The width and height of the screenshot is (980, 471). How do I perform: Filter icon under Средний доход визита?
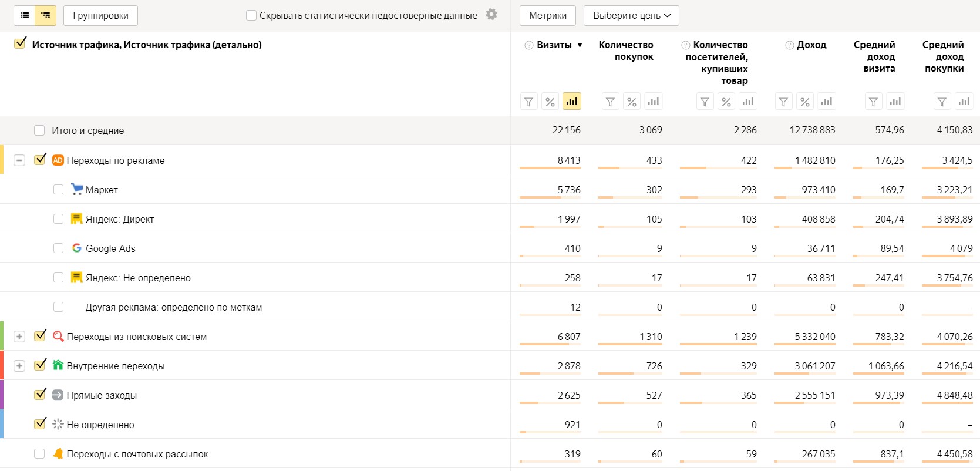[x=874, y=102]
